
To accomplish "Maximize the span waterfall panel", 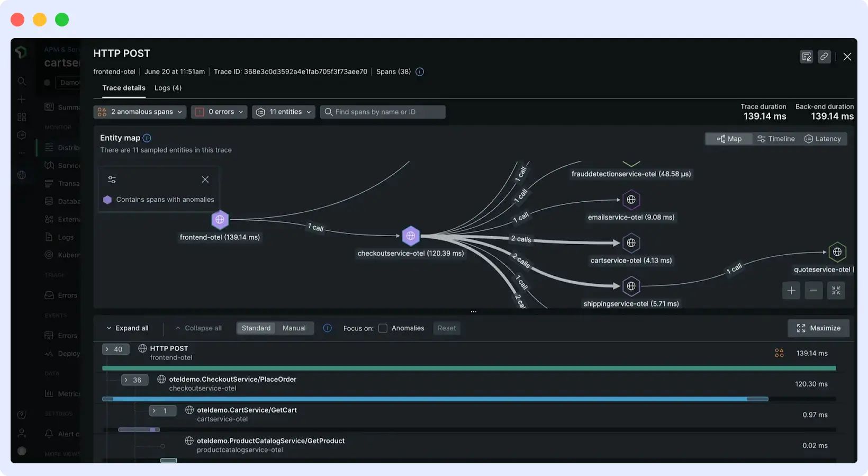I will click(818, 328).
